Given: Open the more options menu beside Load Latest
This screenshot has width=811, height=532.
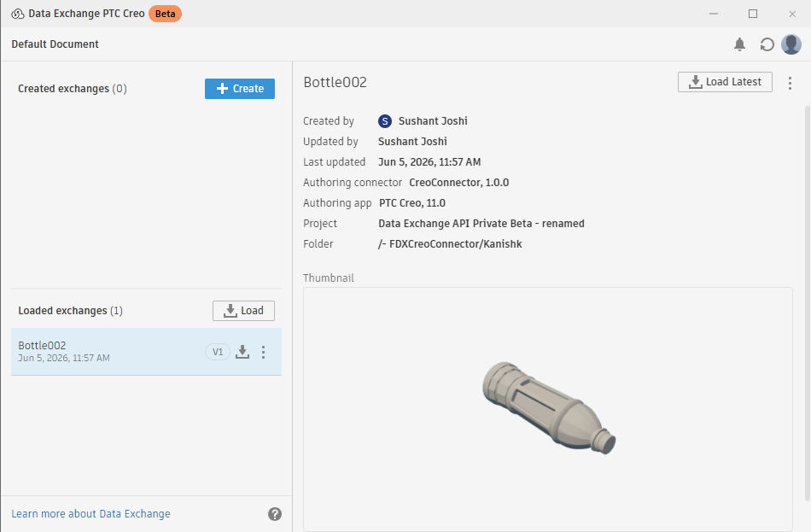Looking at the screenshot, I should (x=790, y=83).
